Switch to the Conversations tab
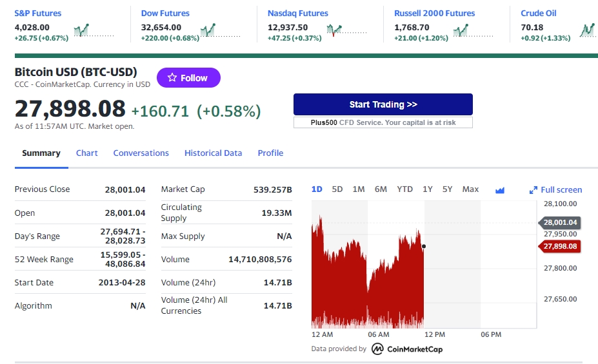This screenshot has height=364, width=598. coord(141,153)
